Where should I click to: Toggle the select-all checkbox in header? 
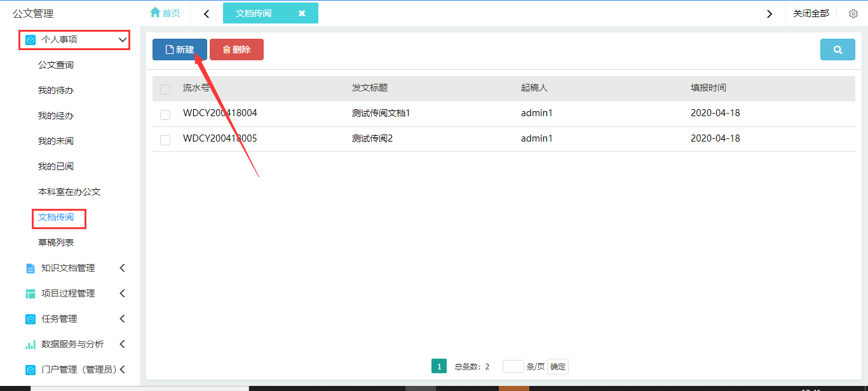click(165, 89)
